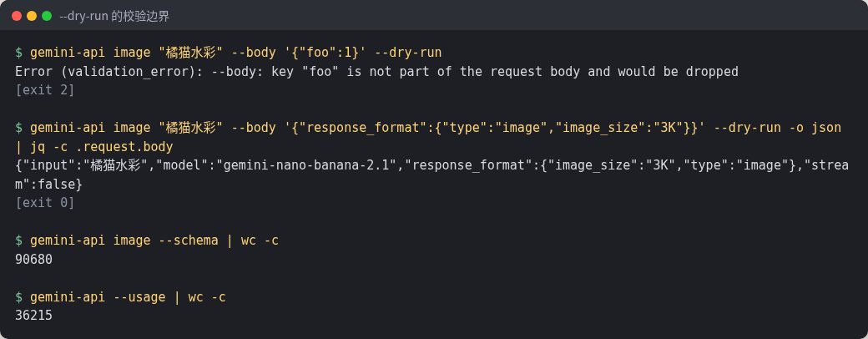Click the window title "--dry-run 的校验边界"

[114, 16]
